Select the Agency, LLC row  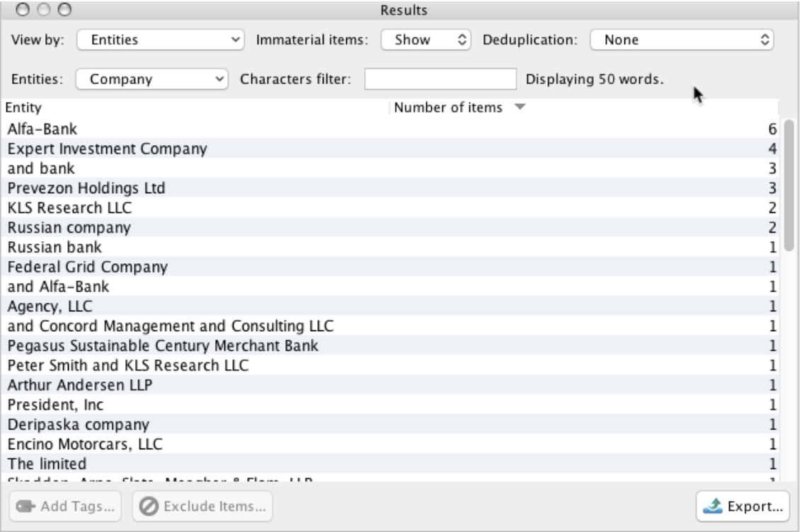pos(391,306)
